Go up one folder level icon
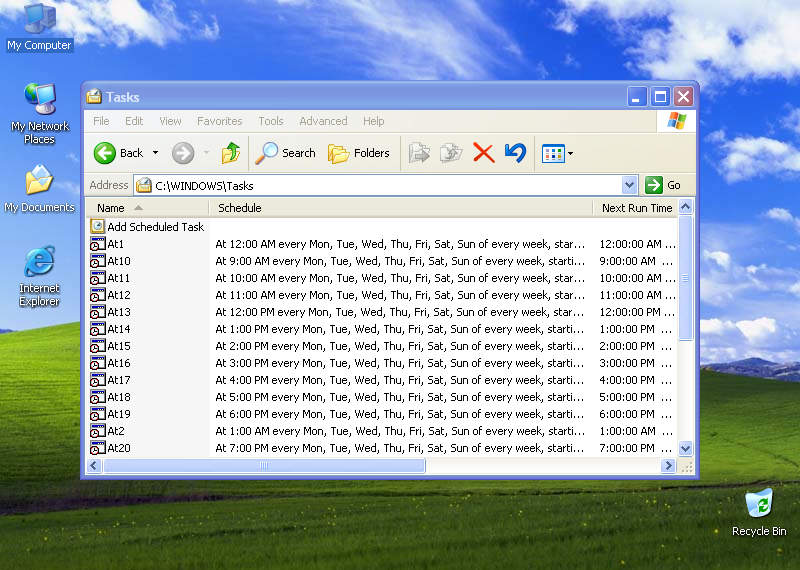The image size is (800, 570). pyautogui.click(x=231, y=153)
